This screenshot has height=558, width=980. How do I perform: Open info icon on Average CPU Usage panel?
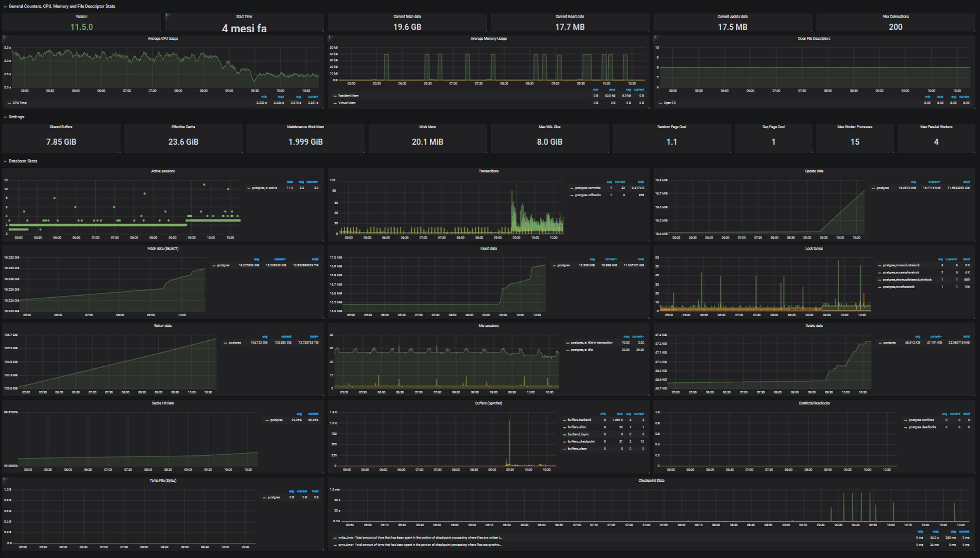click(x=4, y=38)
